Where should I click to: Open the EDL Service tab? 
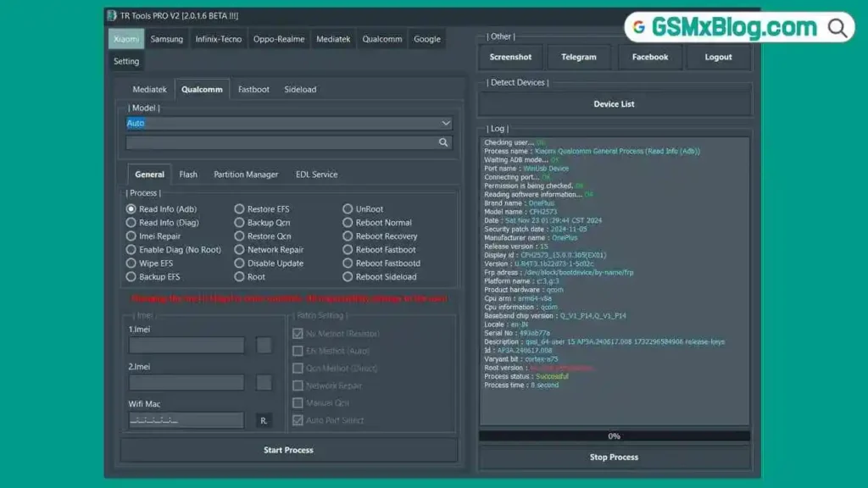click(x=317, y=175)
